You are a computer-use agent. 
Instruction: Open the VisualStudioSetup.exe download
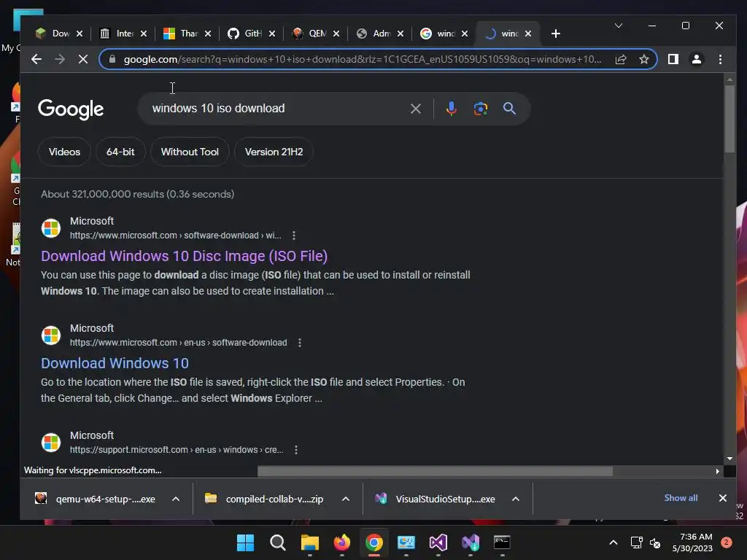(435, 499)
